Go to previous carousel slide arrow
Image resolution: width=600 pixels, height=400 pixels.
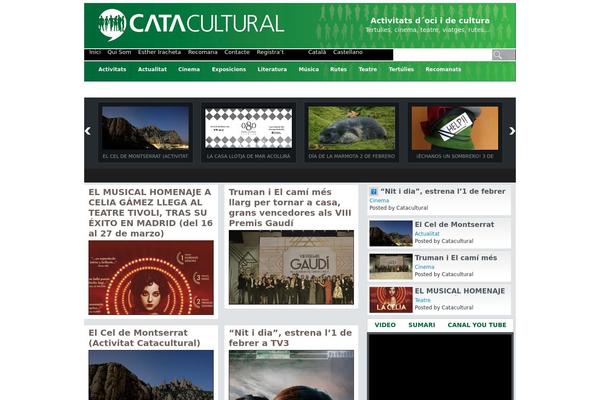[x=88, y=131]
